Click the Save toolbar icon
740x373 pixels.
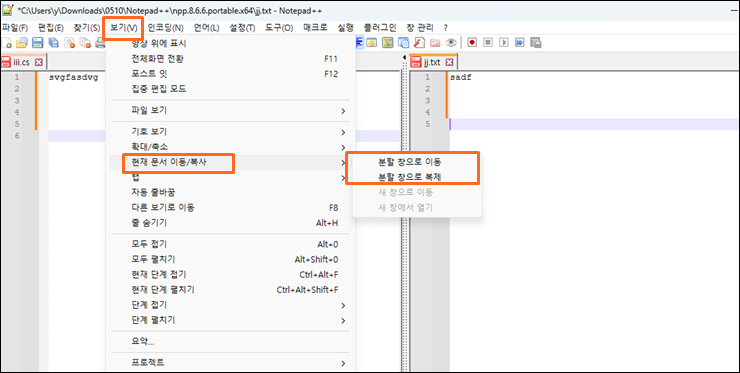click(x=37, y=43)
